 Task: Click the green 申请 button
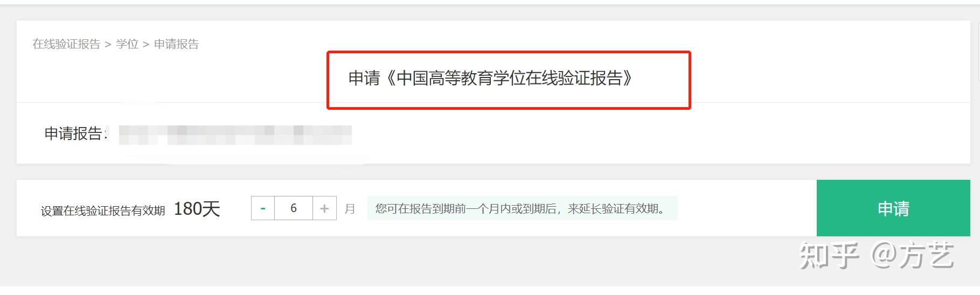point(893,208)
